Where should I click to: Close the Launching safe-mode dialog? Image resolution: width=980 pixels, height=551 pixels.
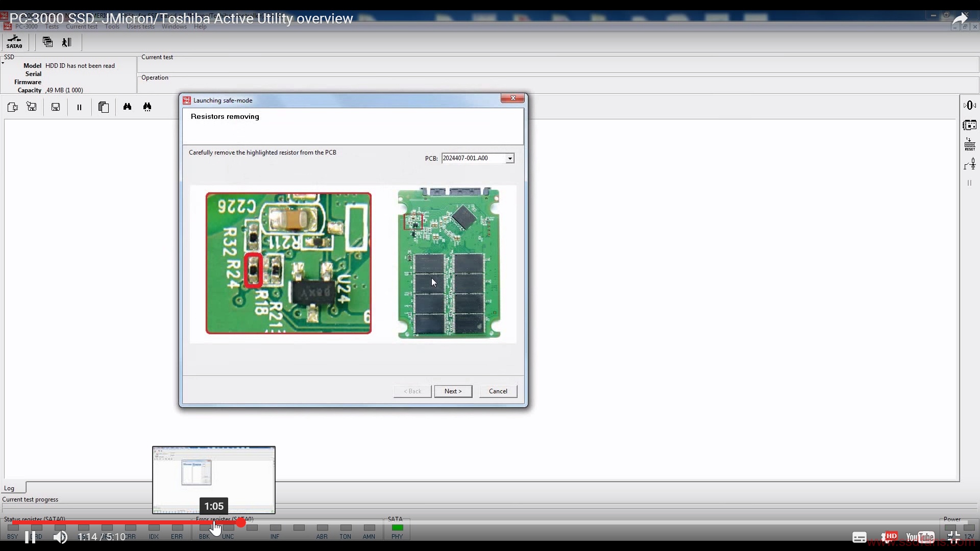(512, 98)
